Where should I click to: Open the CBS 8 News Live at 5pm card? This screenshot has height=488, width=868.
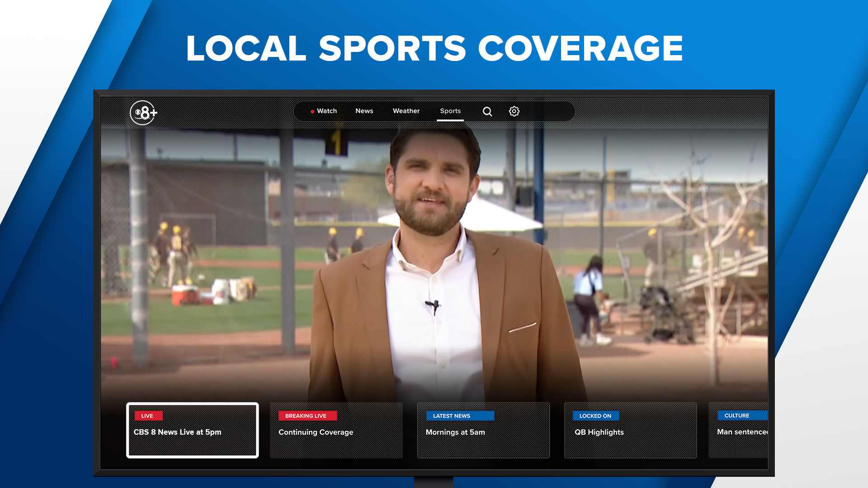[193, 430]
